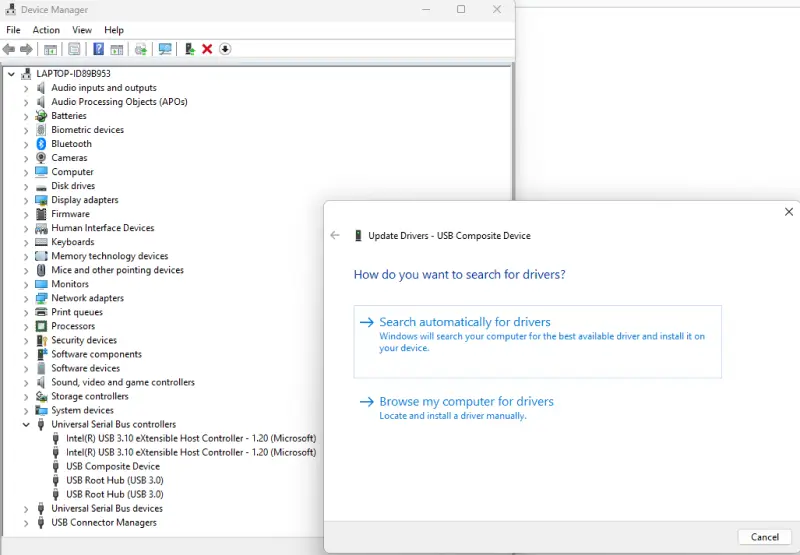Open the Action menu

pyautogui.click(x=46, y=30)
